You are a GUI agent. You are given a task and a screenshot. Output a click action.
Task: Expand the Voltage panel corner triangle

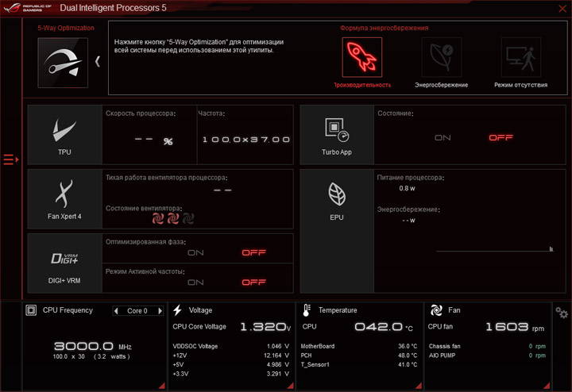pos(291,386)
